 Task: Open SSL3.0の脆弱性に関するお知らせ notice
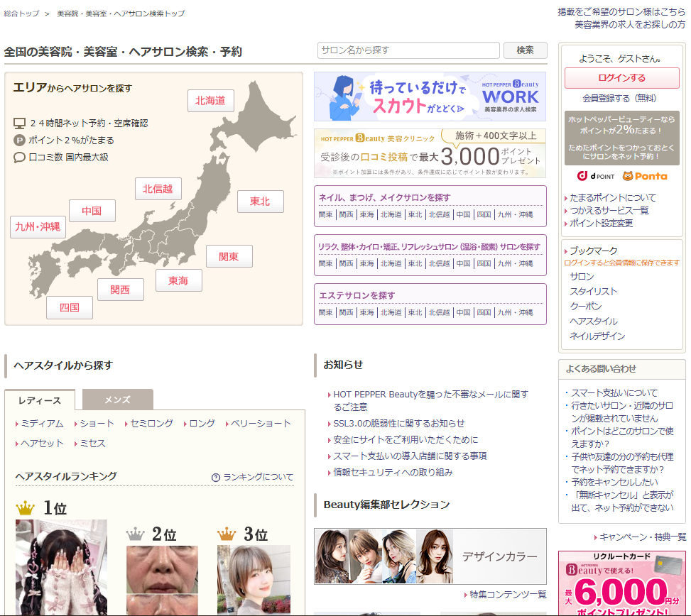point(399,424)
